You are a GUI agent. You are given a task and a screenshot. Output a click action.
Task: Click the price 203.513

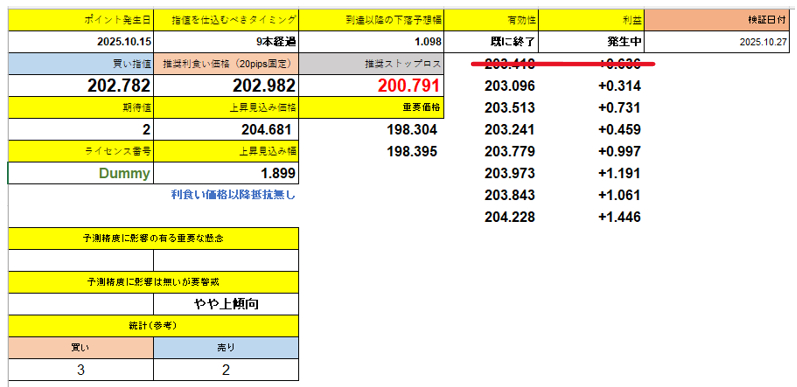coord(510,108)
